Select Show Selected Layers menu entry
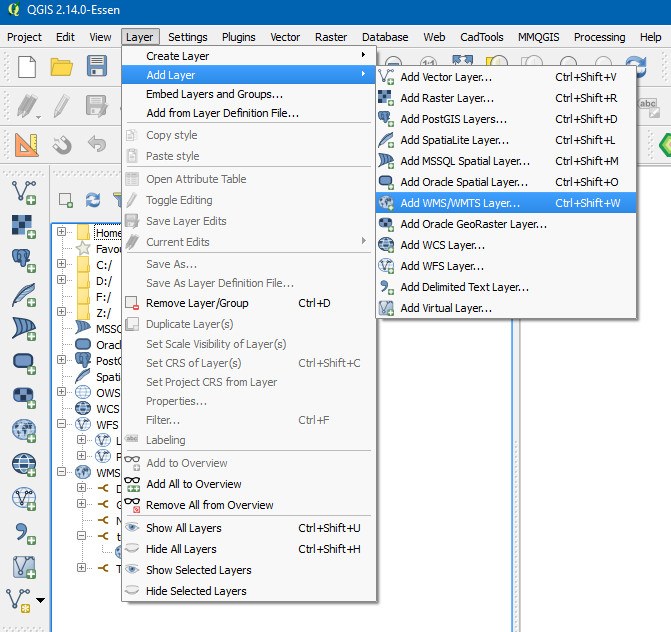This screenshot has width=671, height=632. point(249,570)
